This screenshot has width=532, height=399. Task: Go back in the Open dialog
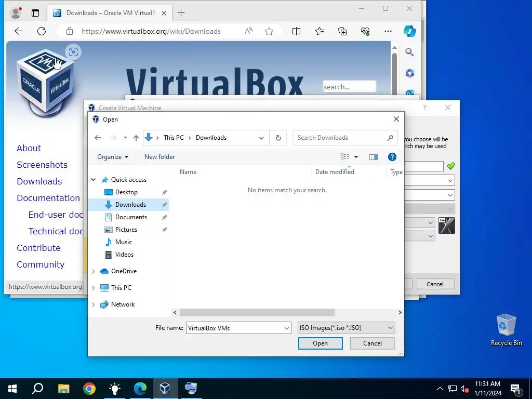point(98,138)
